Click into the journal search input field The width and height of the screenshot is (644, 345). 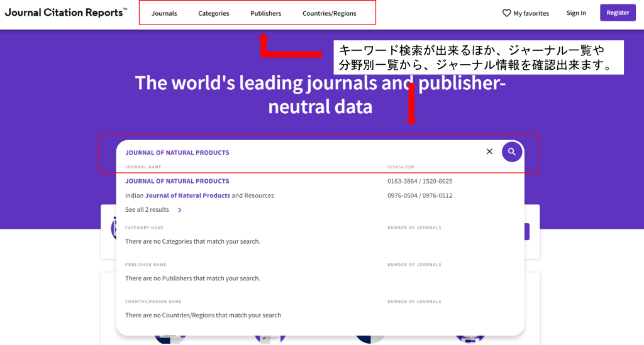tap(302, 152)
